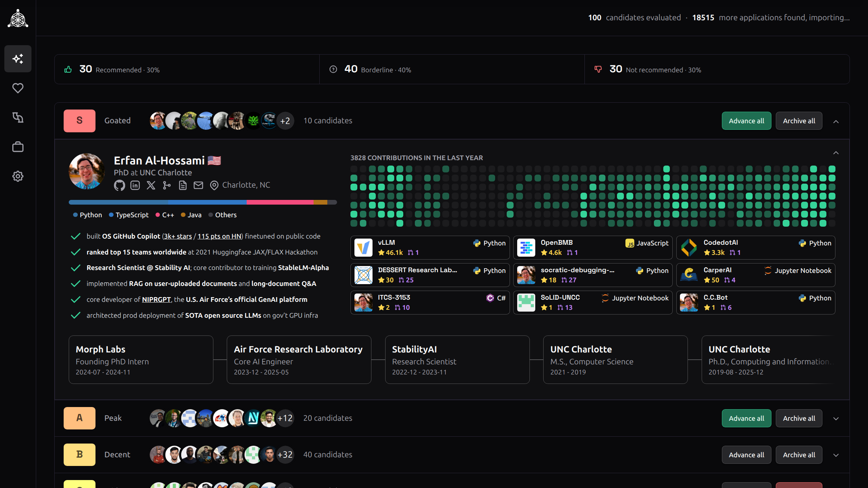Viewport: 868px width, 488px height.
Task: Show the +12 more Peak candidates
Action: [285, 418]
